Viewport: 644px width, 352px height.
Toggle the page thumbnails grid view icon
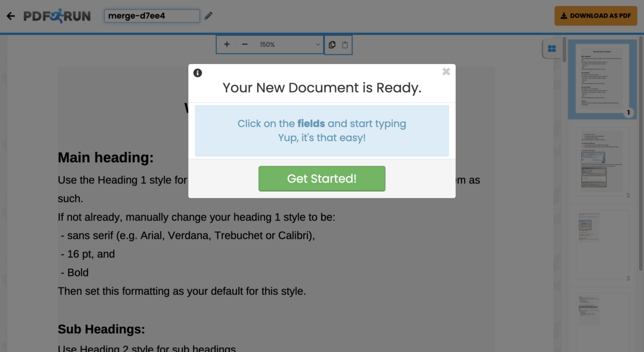552,49
